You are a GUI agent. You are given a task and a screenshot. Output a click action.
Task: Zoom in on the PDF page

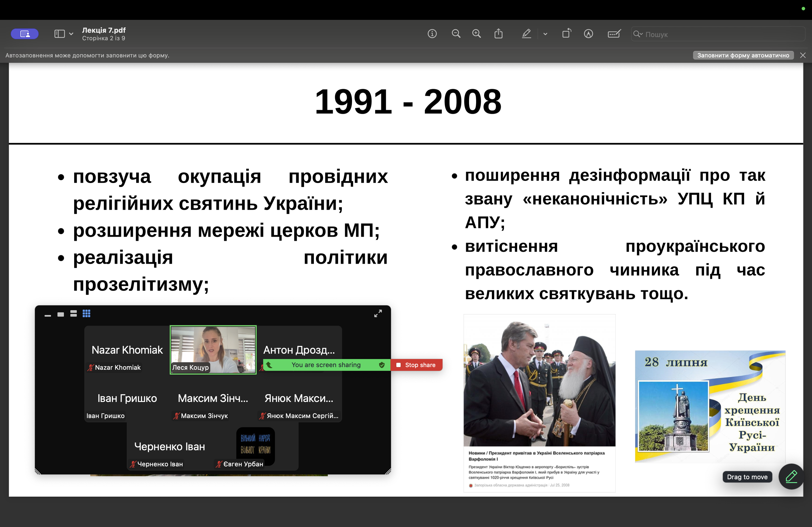tap(476, 34)
